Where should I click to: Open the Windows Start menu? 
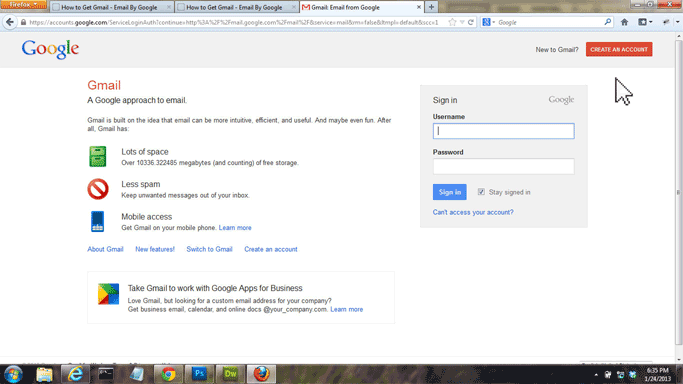pos(13,374)
